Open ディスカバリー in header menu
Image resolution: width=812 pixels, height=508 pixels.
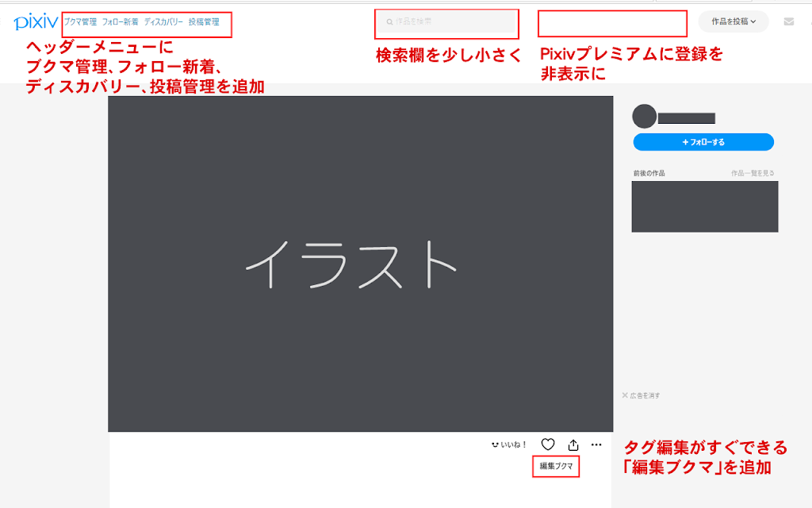click(x=163, y=21)
